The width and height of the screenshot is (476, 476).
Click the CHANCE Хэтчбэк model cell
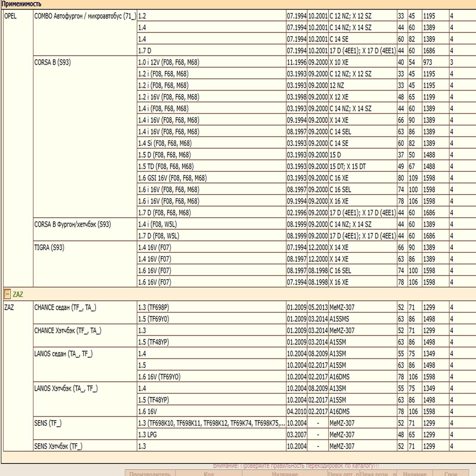(x=68, y=331)
